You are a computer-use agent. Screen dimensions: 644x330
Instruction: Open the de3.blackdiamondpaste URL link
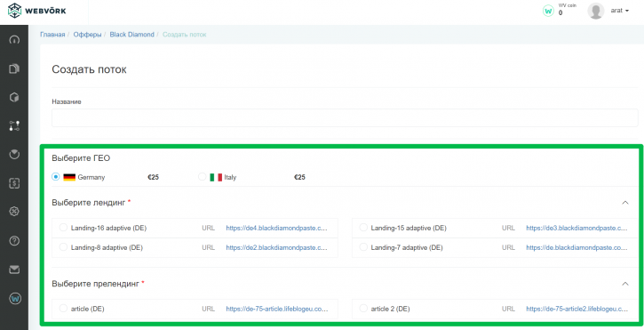[x=576, y=228]
